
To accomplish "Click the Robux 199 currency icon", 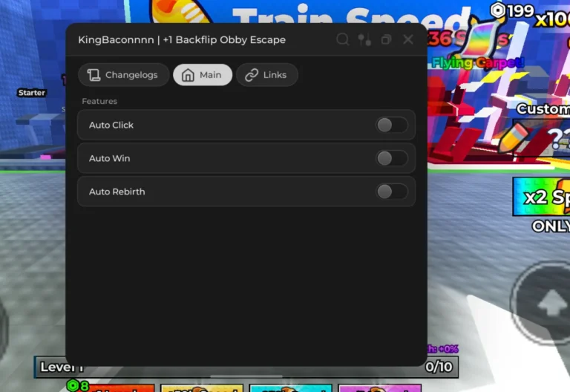I will pos(498,10).
